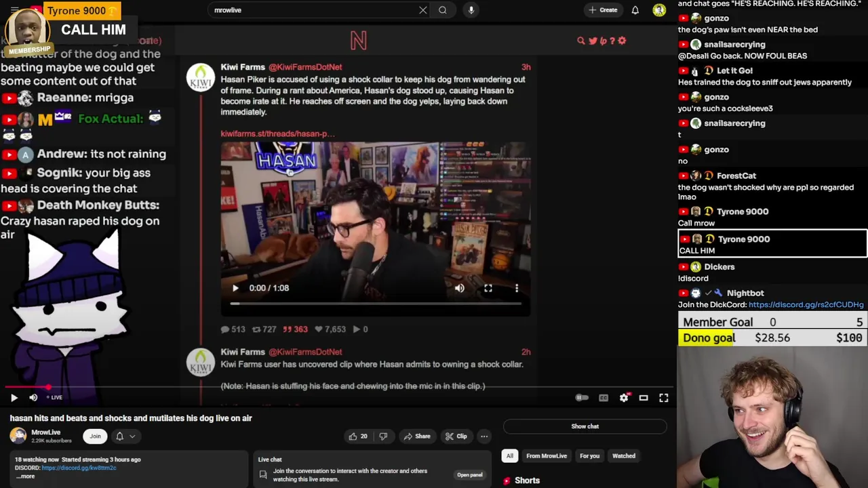The width and height of the screenshot is (868, 488).
Task: Click the YouTube search magnifier button
Action: coord(442,10)
